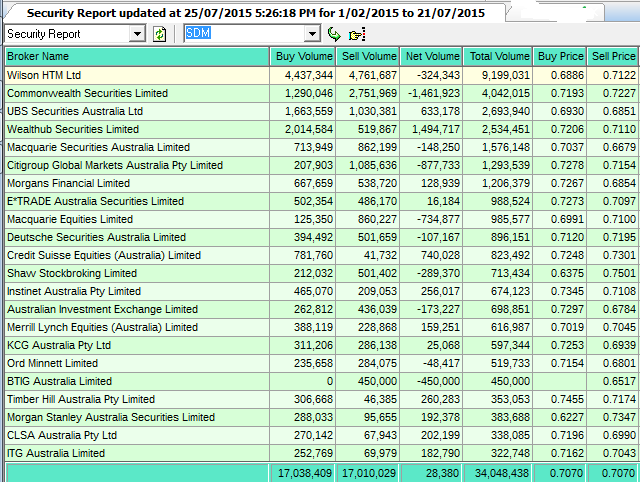The image size is (640, 482).
Task: Click the pointing hand icon
Action: pos(357,35)
